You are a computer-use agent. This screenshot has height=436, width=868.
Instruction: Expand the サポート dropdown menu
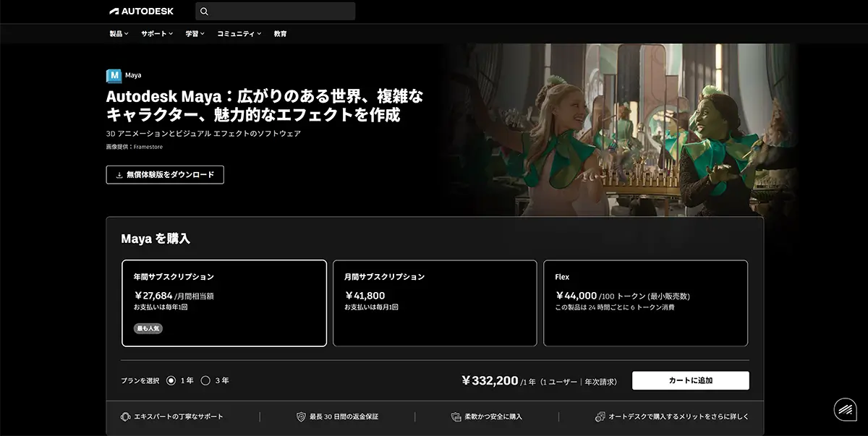(157, 34)
